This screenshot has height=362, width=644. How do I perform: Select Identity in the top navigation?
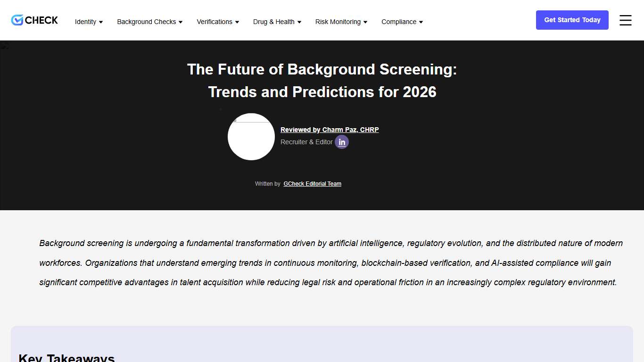click(x=86, y=22)
